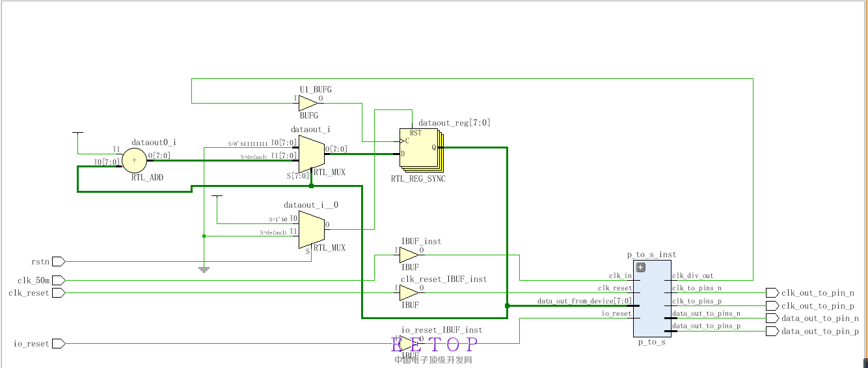Click the data_out_to_pins_n pin label

coord(706,313)
